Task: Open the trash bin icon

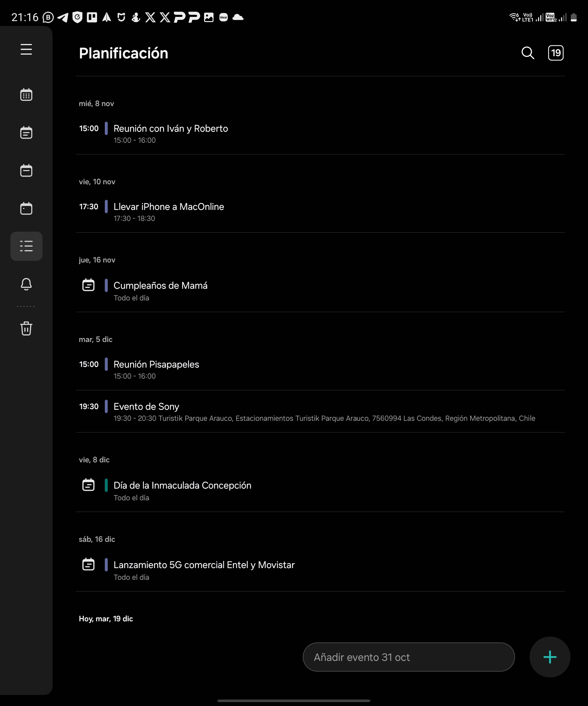Action: click(26, 328)
